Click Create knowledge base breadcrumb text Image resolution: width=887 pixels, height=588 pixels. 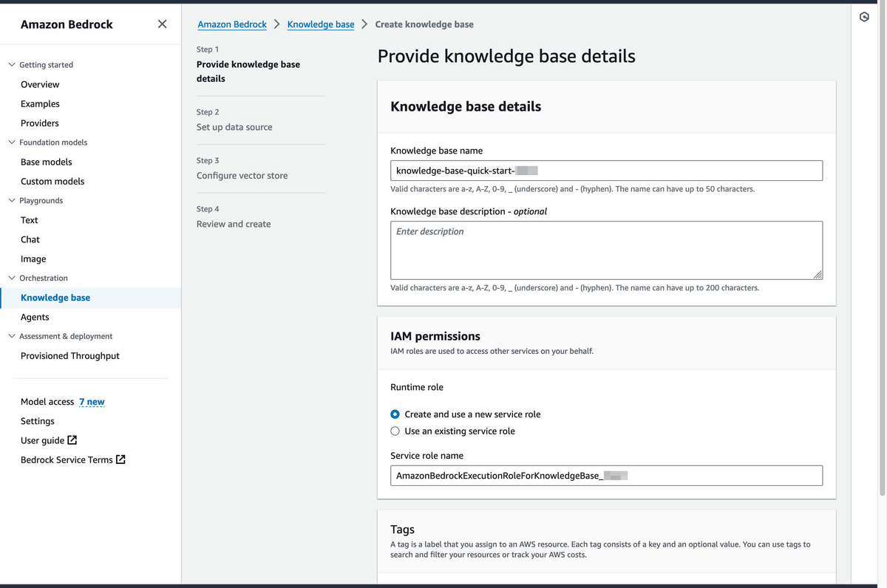[424, 24]
